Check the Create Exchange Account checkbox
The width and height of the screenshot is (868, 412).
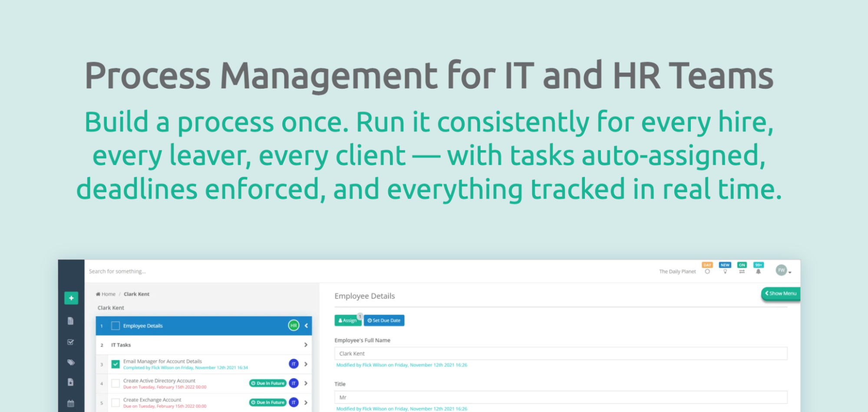pyautogui.click(x=116, y=402)
